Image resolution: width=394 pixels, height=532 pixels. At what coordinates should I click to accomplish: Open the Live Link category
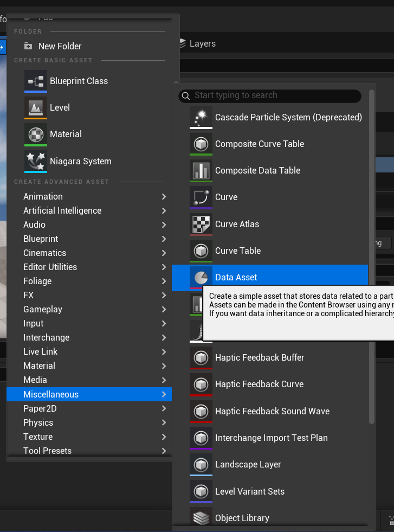coord(89,351)
